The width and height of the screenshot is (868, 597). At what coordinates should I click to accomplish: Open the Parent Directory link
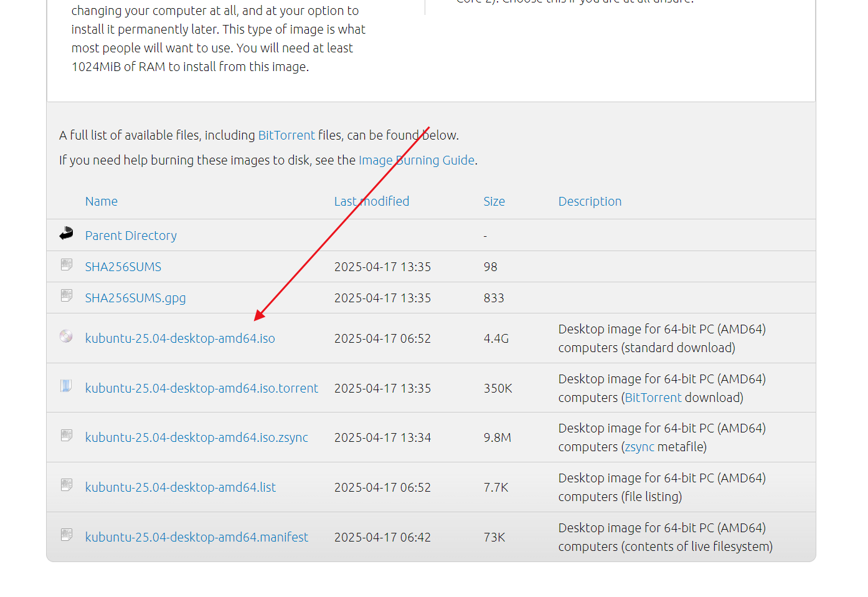131,236
